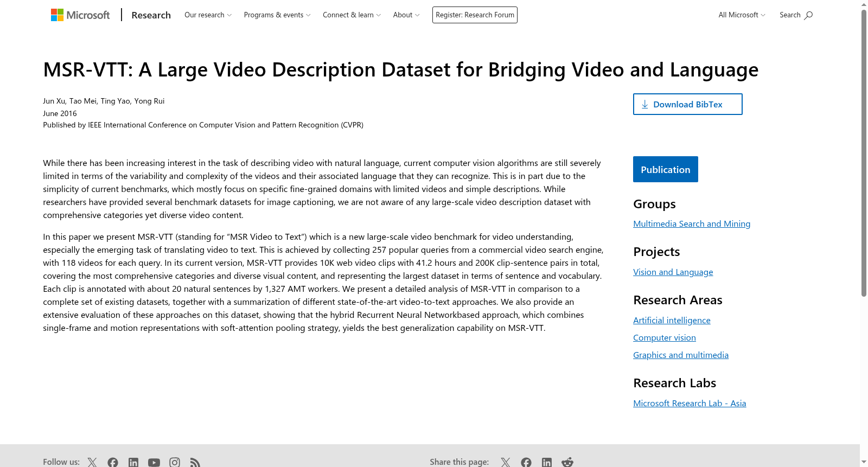The height and width of the screenshot is (467, 868).
Task: Click the blue Publication button
Action: (666, 169)
